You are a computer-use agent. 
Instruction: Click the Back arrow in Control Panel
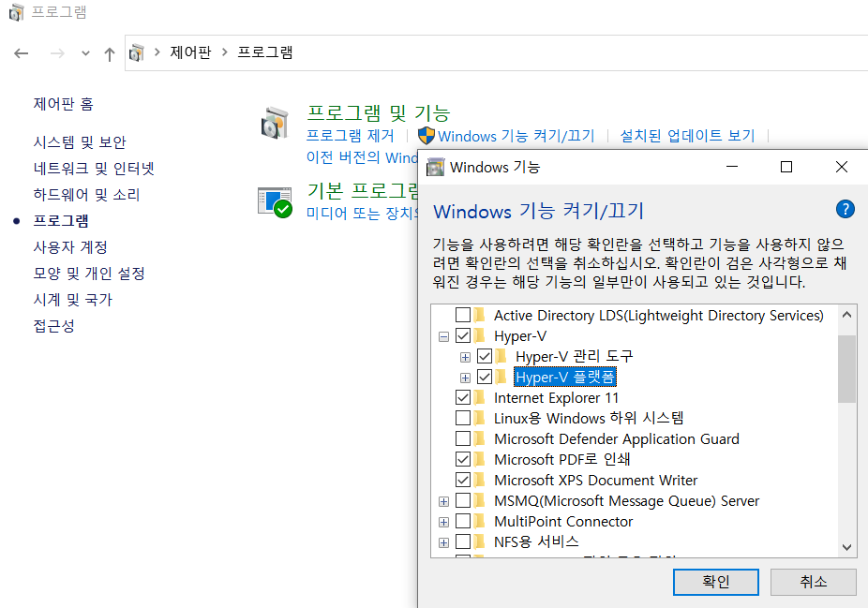[21, 53]
